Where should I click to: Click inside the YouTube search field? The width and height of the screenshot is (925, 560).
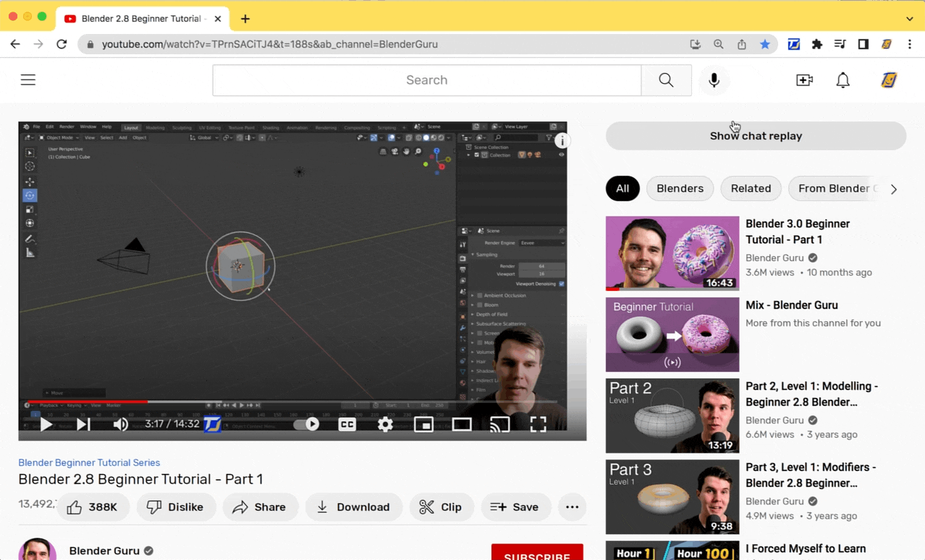[426, 80]
